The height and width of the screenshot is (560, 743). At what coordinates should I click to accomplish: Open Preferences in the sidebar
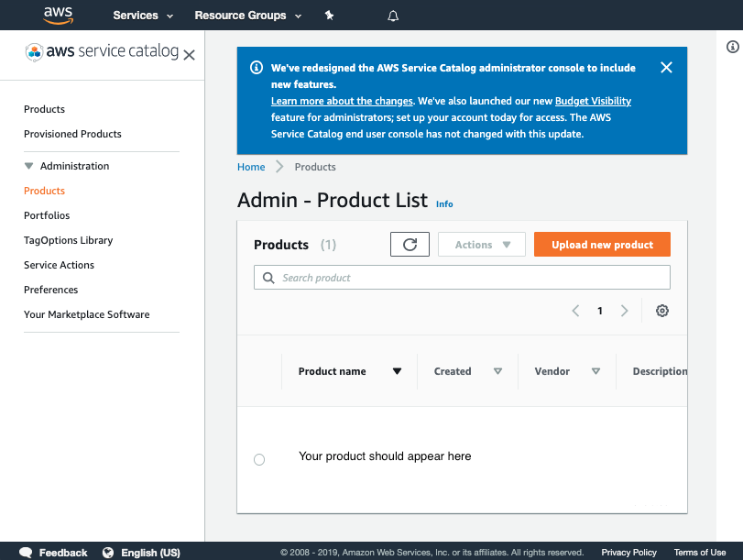51,290
